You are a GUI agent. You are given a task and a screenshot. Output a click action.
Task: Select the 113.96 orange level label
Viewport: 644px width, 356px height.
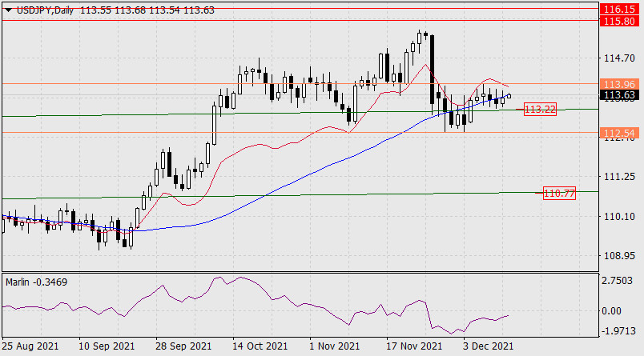[620, 84]
